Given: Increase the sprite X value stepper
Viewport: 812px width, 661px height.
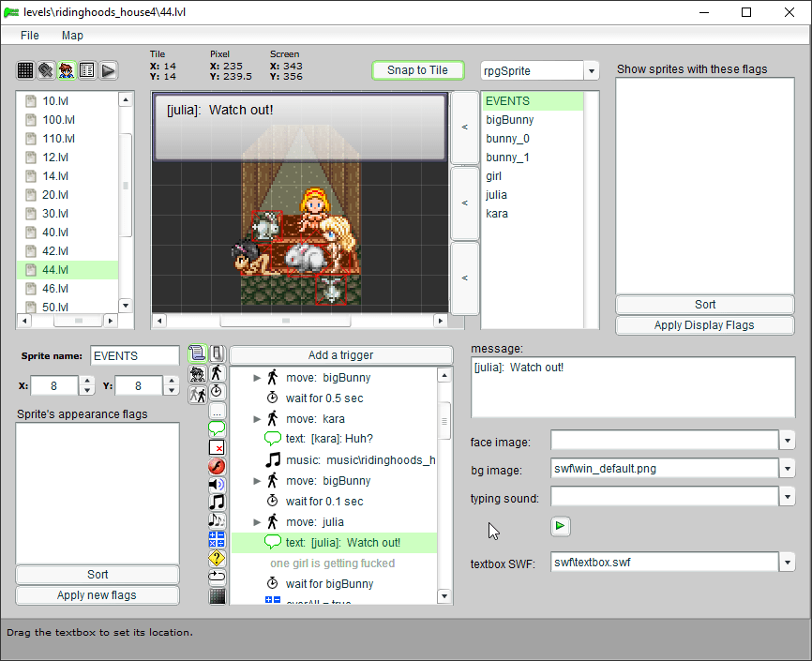Looking at the screenshot, I should [x=87, y=381].
